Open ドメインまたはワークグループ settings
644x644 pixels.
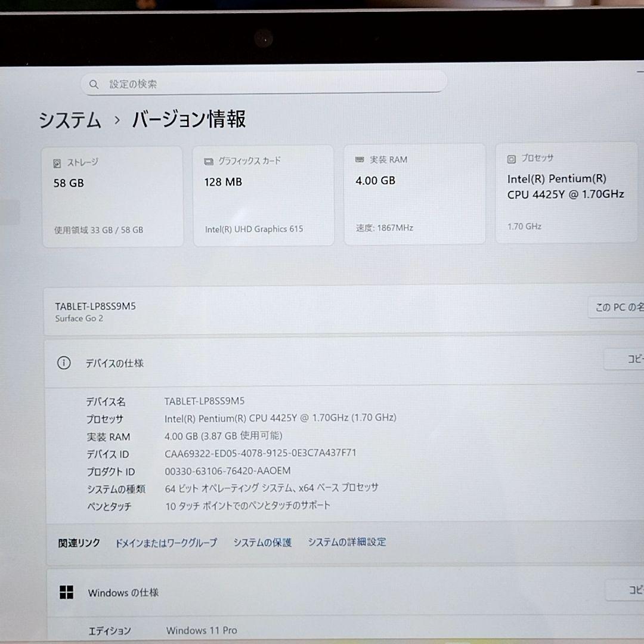[165, 543]
